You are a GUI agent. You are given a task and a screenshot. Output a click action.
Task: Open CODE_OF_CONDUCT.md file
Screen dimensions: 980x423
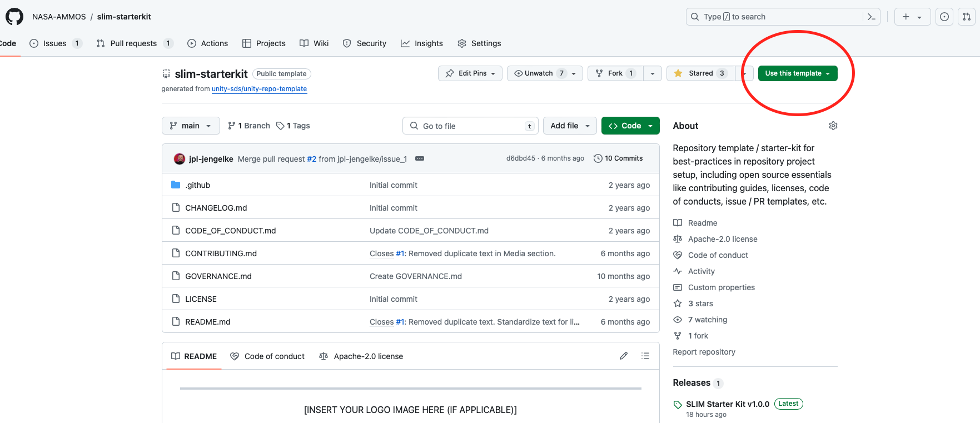[x=231, y=231]
